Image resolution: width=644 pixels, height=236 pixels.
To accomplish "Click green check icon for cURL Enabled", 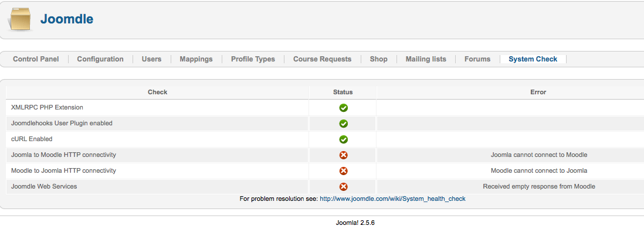I will (x=343, y=139).
